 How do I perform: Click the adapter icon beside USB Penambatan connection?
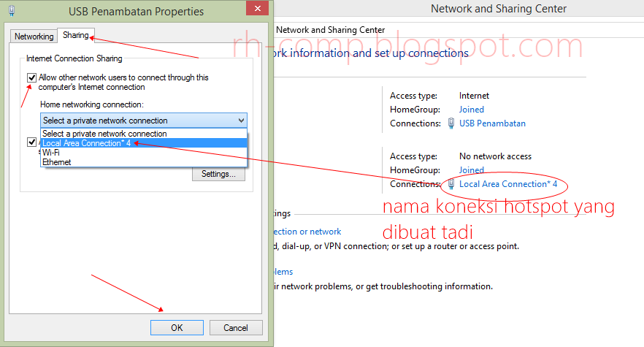pos(451,123)
